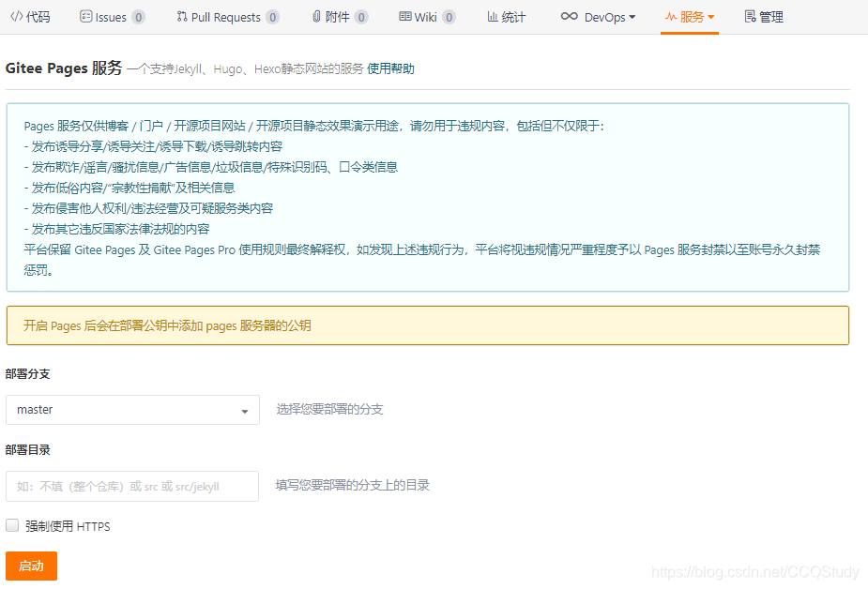868x589 pixels.
Task: Click the Issues list icon
Action: point(85,17)
